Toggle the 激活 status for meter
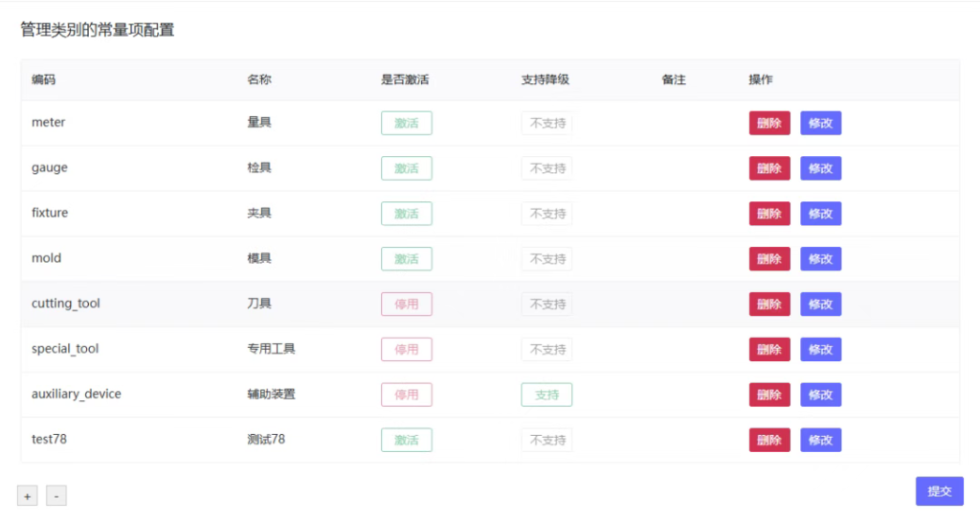Viewport: 980px width, 522px height. pos(407,123)
